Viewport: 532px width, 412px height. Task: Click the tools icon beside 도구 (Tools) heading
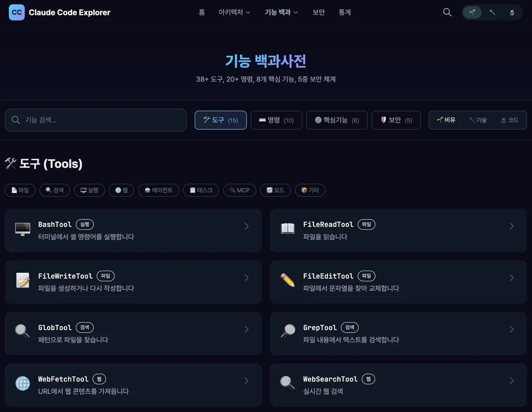(x=11, y=164)
